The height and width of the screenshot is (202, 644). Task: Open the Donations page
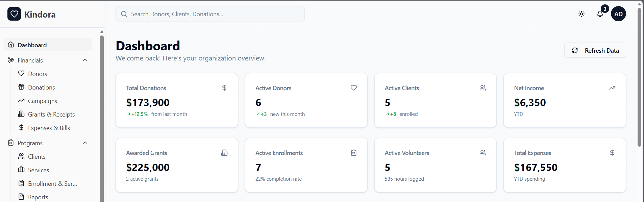point(41,87)
